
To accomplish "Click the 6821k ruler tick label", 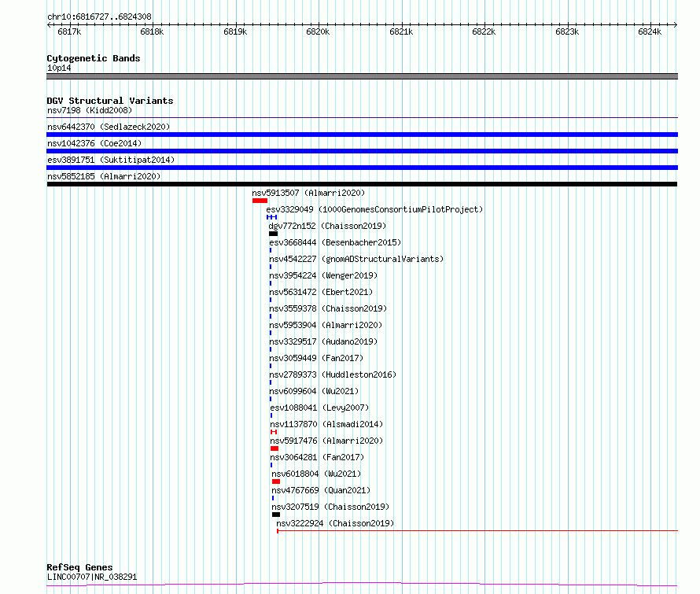I will pyautogui.click(x=401, y=31).
